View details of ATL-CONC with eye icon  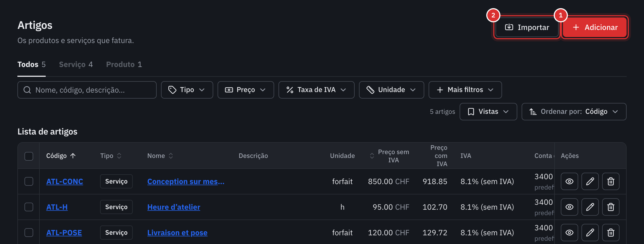click(x=569, y=181)
